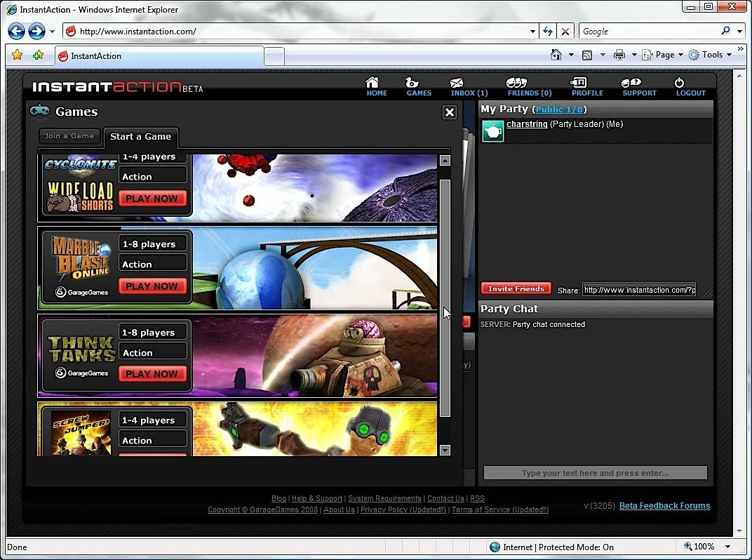Image resolution: width=752 pixels, height=560 pixels.
Task: Open the Blog footer link
Action: pos(278,498)
